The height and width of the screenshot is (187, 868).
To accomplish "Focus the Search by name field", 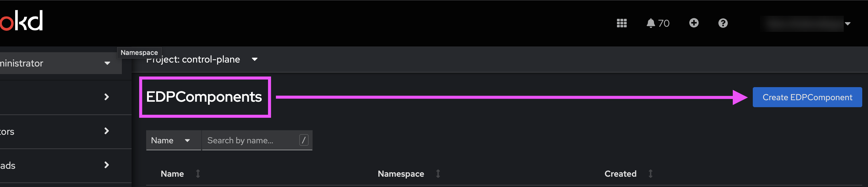I will (257, 141).
